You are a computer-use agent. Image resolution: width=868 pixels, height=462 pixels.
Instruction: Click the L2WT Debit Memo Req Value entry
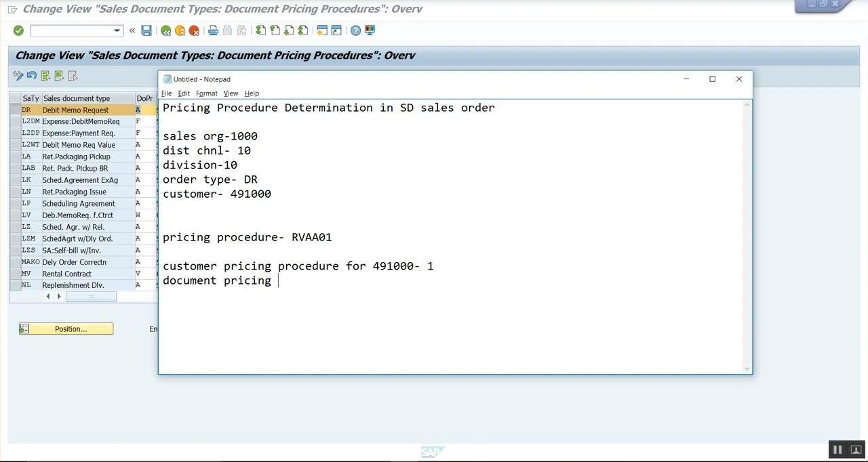pos(77,145)
